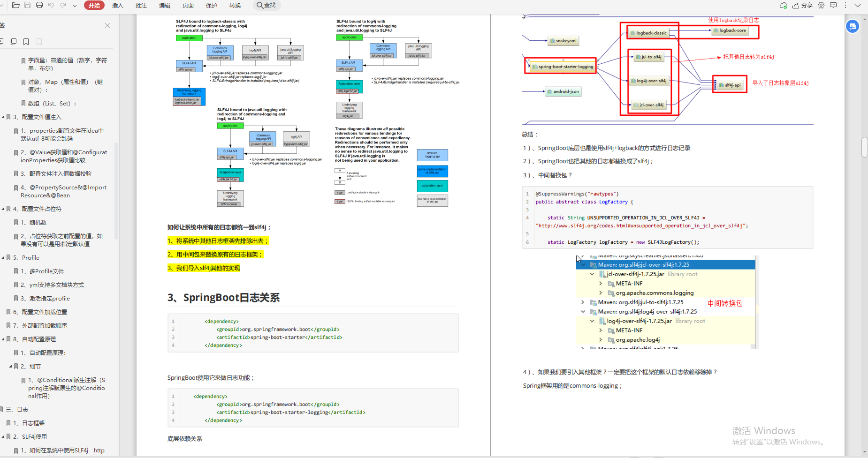
Task: Add a new bookmark icon
Action: point(26,42)
